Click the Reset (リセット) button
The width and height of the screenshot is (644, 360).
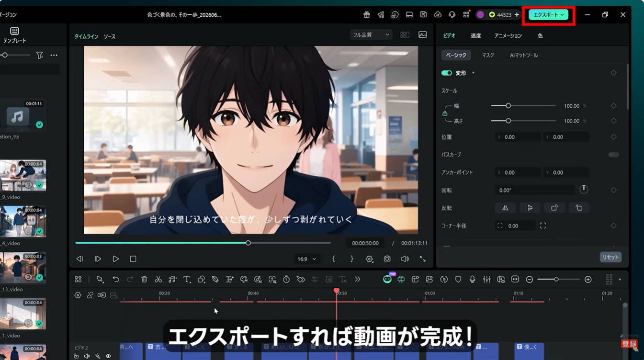(x=610, y=257)
